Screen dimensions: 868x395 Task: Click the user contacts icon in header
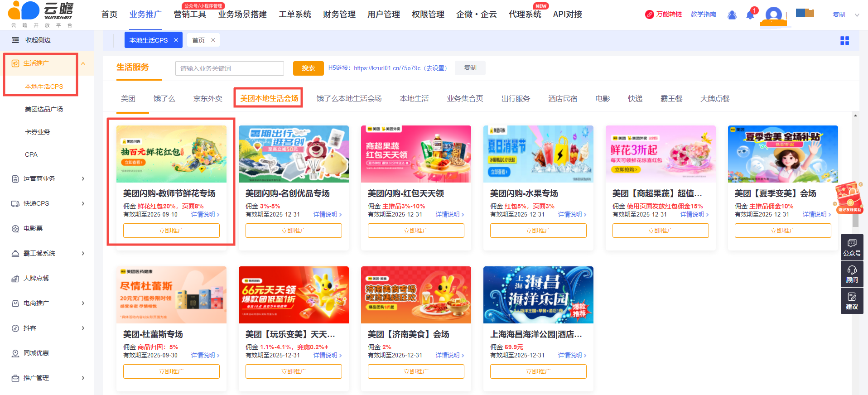coord(732,15)
